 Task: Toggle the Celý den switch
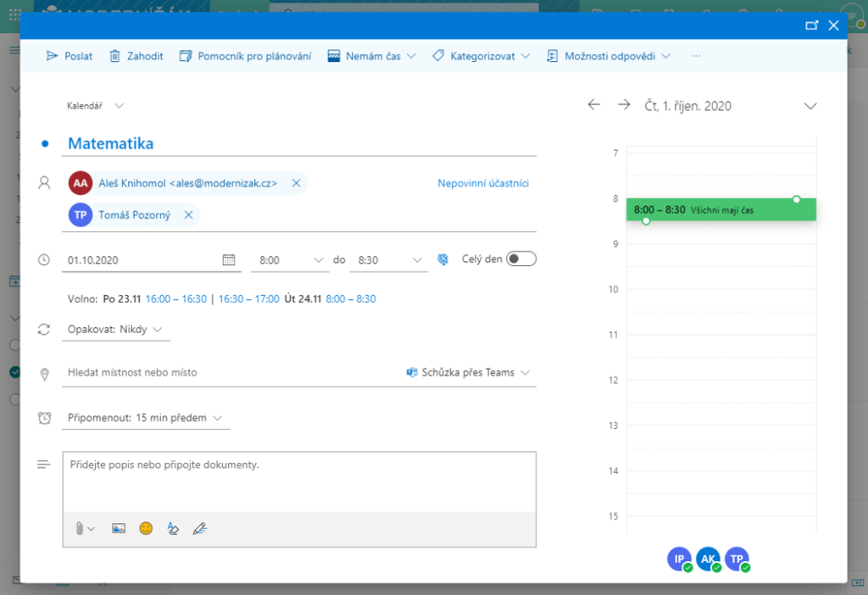tap(520, 259)
